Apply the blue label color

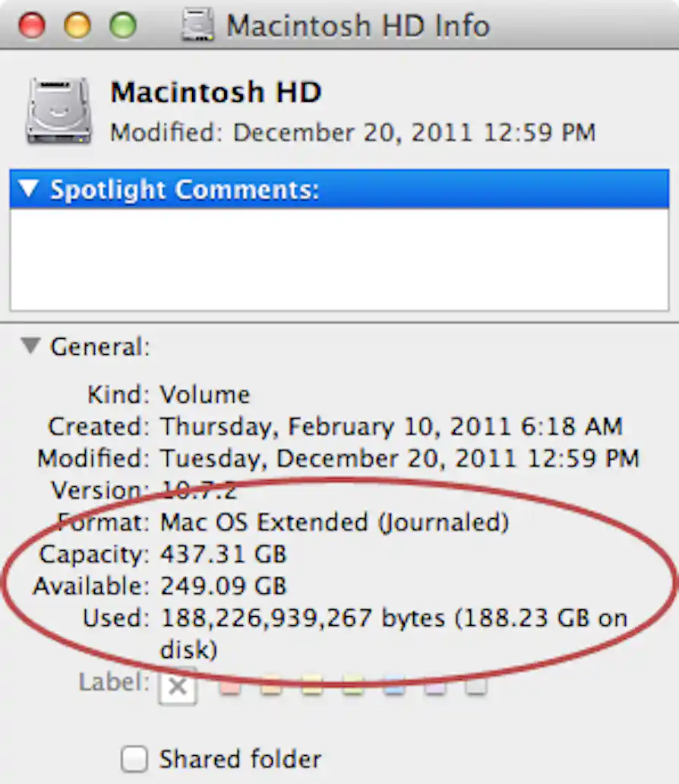[393, 684]
